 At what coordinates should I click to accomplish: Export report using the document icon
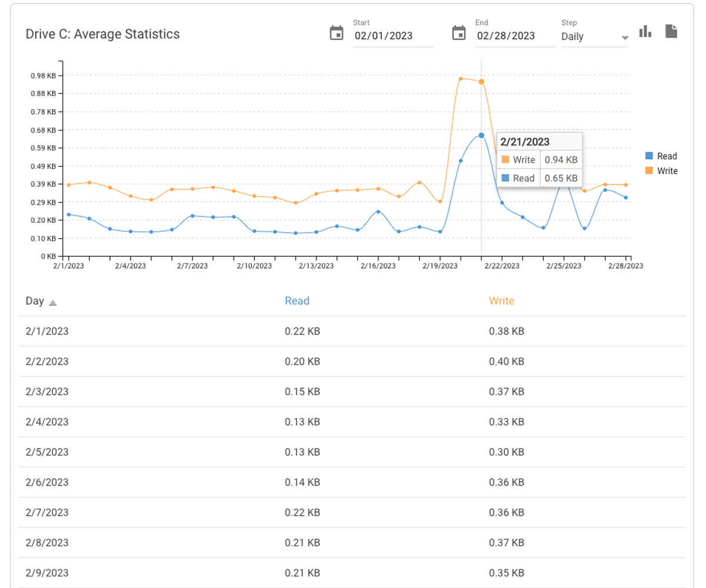[671, 31]
